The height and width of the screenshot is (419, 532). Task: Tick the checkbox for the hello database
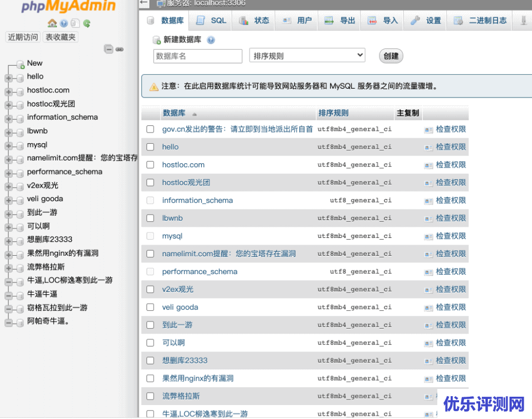(x=150, y=147)
